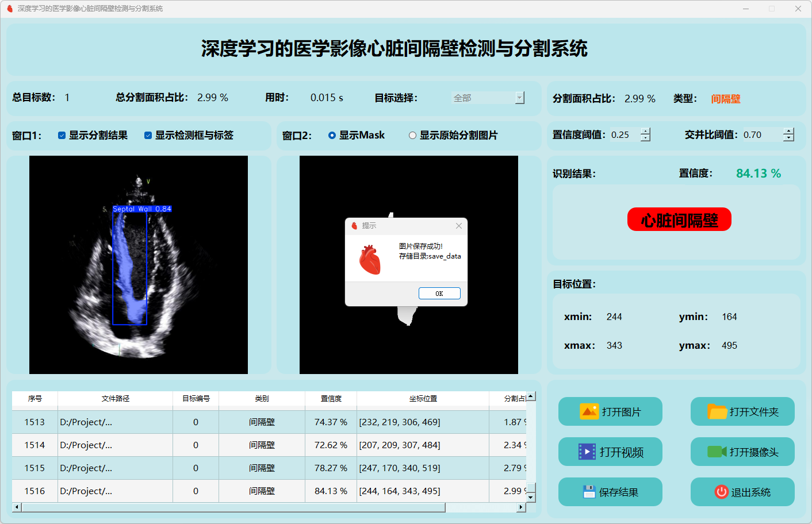The height and width of the screenshot is (524, 812).
Task: Increase 置信度阈值 with the up arrow
Action: (x=646, y=131)
